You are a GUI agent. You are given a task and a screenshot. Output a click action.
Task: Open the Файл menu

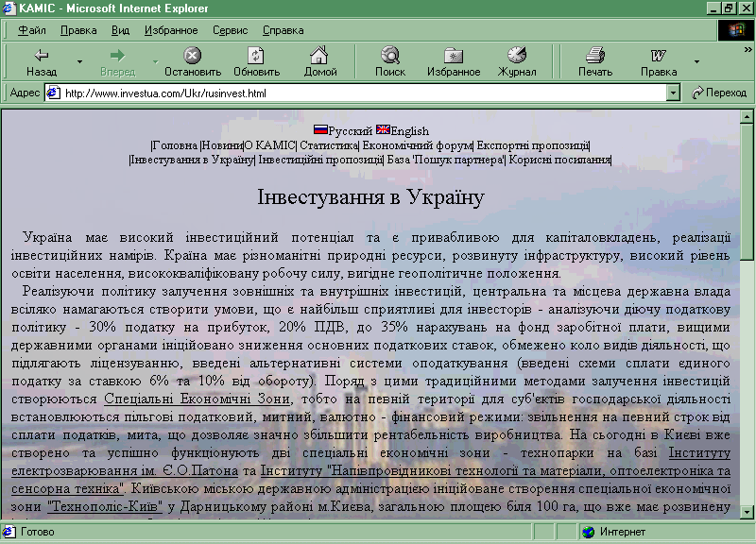tap(31, 30)
